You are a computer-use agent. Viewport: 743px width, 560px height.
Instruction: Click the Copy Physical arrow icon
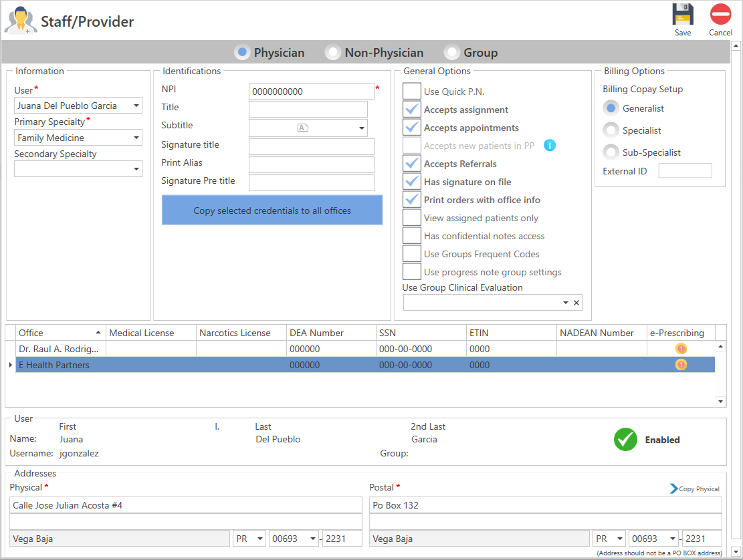(x=673, y=488)
